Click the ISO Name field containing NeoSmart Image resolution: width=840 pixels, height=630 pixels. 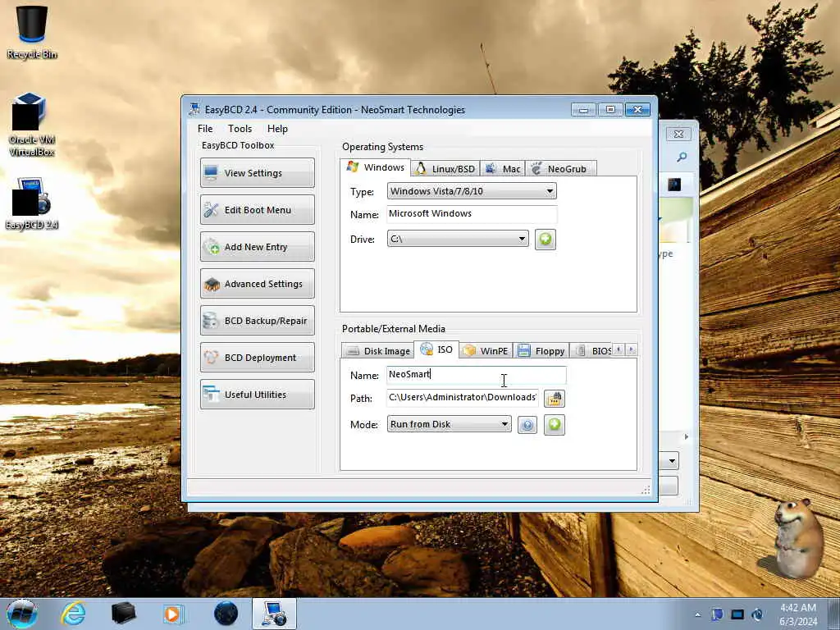pyautogui.click(x=476, y=374)
